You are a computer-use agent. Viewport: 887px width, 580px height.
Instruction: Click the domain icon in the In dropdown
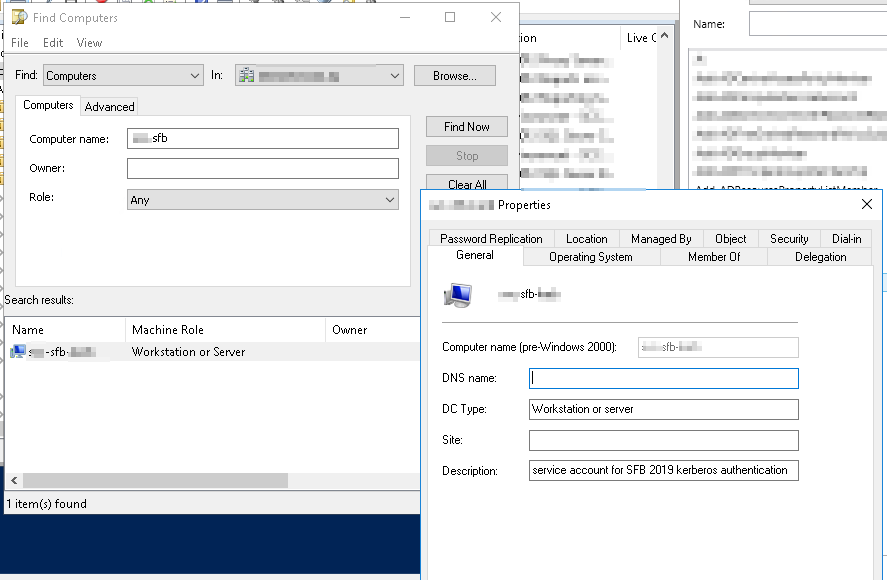pos(246,75)
